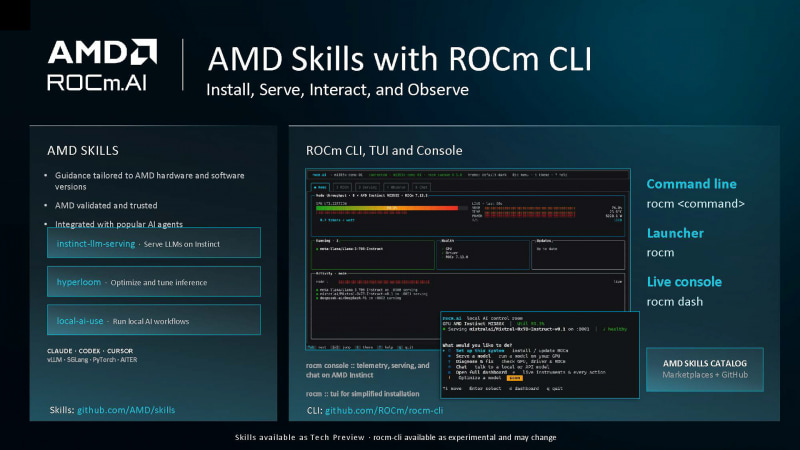Viewport: 800px width, 450px height.
Task: Choose 'Optimize a model' launcher option
Action: click(x=480, y=378)
